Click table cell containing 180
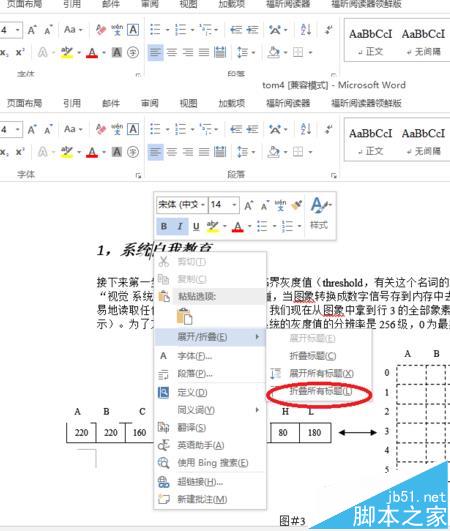The height and width of the screenshot is (531, 450). 315,432
